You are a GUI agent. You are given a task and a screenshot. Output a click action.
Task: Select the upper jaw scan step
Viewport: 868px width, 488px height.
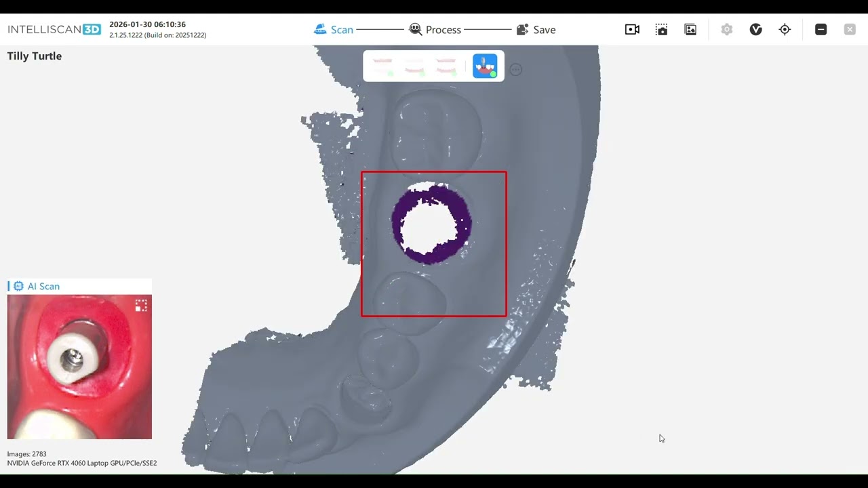coord(382,66)
